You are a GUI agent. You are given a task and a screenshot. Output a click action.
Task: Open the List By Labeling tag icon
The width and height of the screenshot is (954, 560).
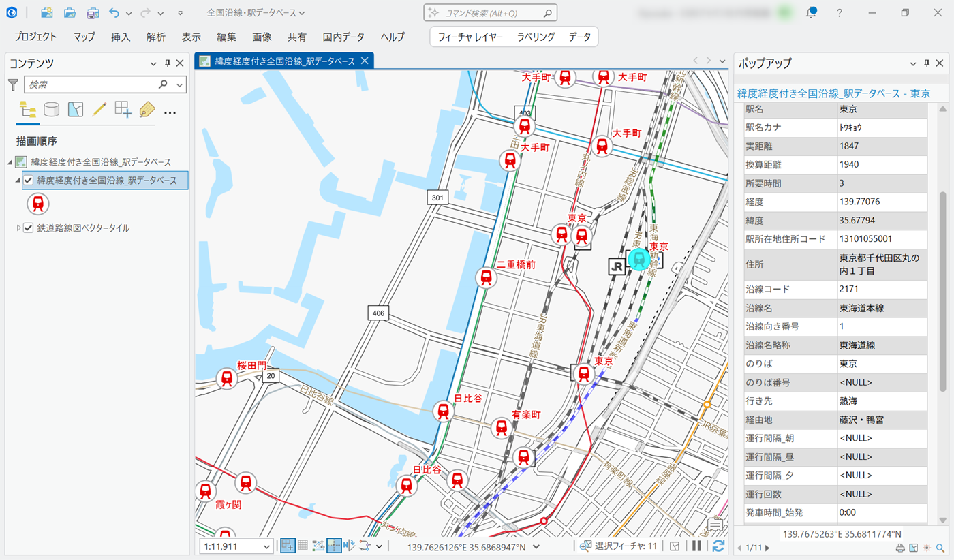point(147,109)
